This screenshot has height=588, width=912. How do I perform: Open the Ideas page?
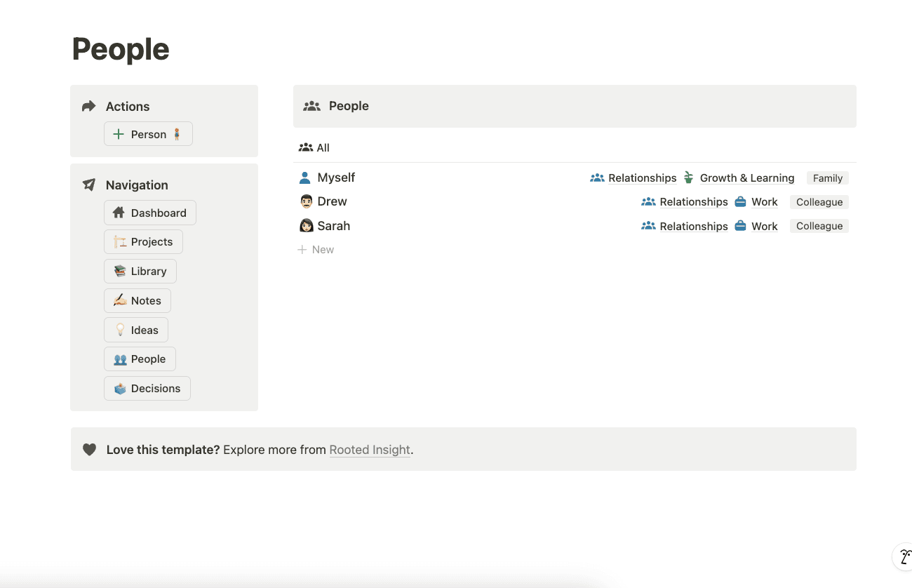click(x=136, y=330)
